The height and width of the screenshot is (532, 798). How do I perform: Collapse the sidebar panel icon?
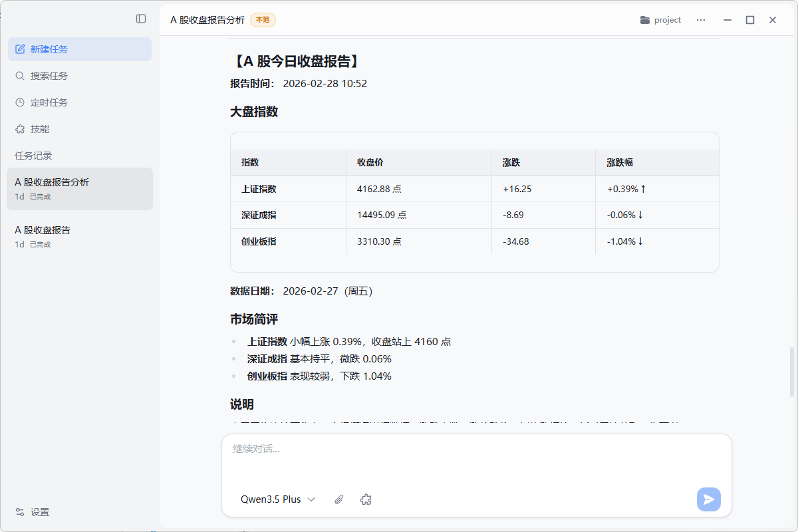(x=141, y=19)
